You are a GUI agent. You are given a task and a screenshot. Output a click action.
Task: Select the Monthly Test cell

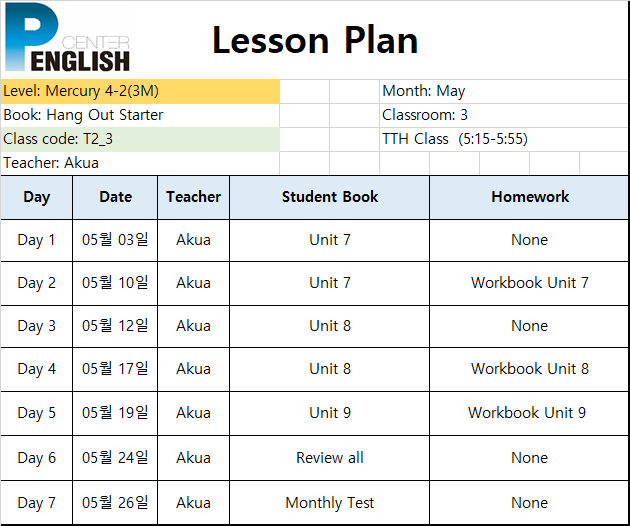[329, 503]
